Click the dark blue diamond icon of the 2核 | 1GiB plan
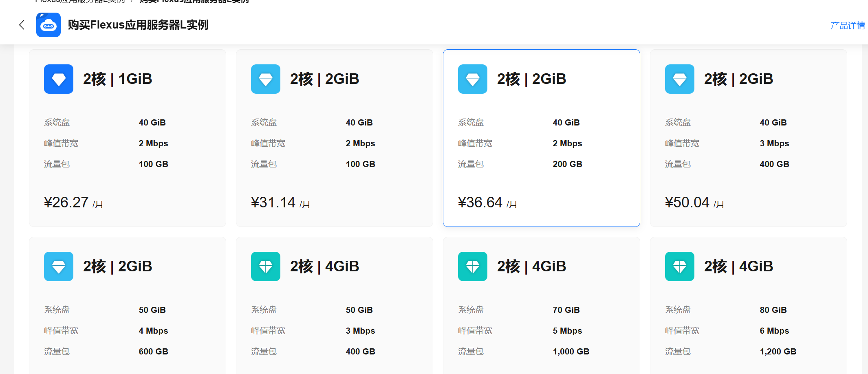The width and height of the screenshot is (868, 374). [x=59, y=79]
